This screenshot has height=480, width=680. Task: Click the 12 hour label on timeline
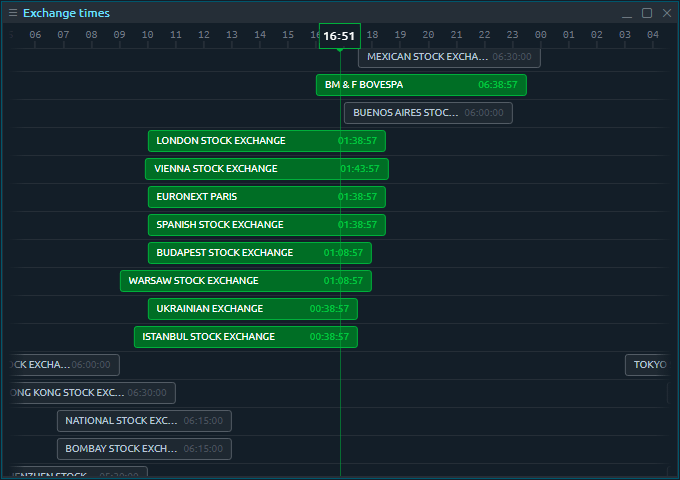tap(203, 35)
